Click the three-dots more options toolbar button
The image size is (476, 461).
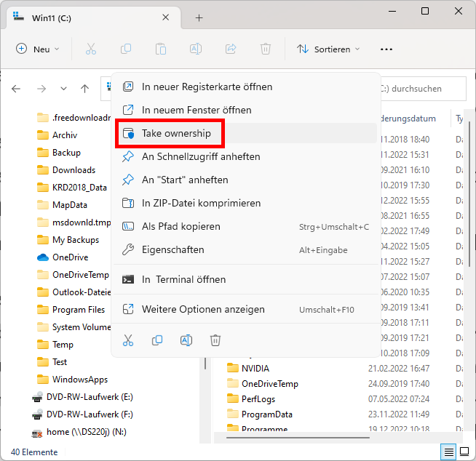[386, 49]
